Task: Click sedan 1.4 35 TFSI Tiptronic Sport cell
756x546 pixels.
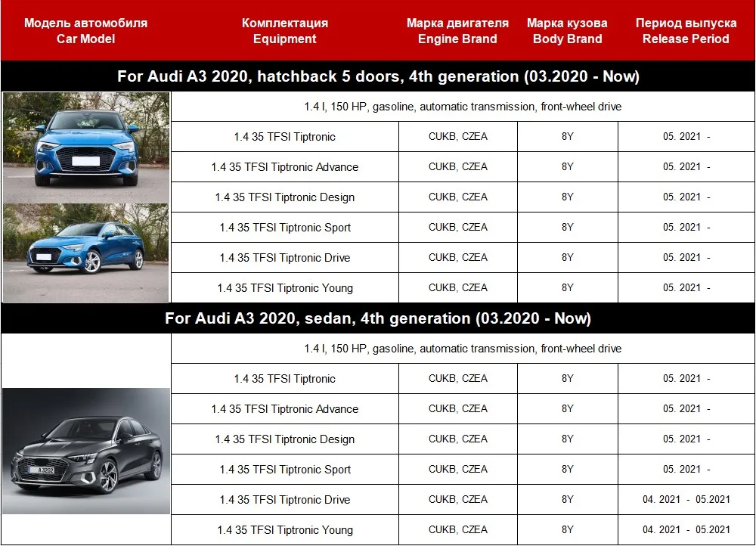Action: pos(285,470)
